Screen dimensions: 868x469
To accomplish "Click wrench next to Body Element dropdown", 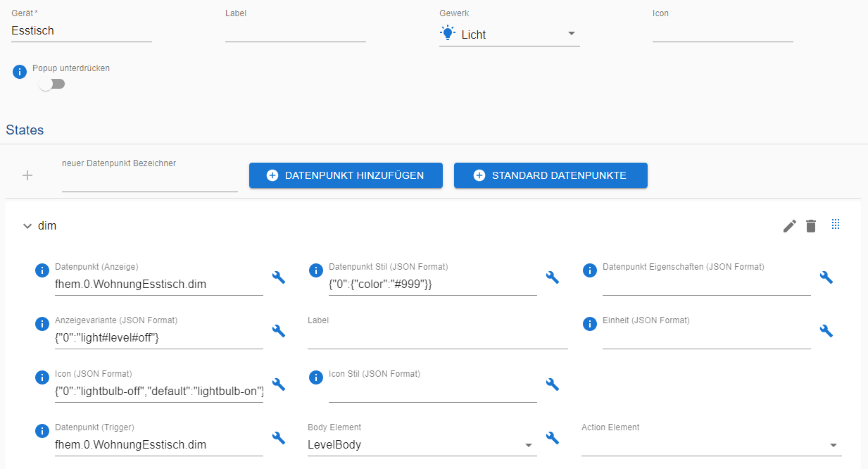I will (x=553, y=438).
